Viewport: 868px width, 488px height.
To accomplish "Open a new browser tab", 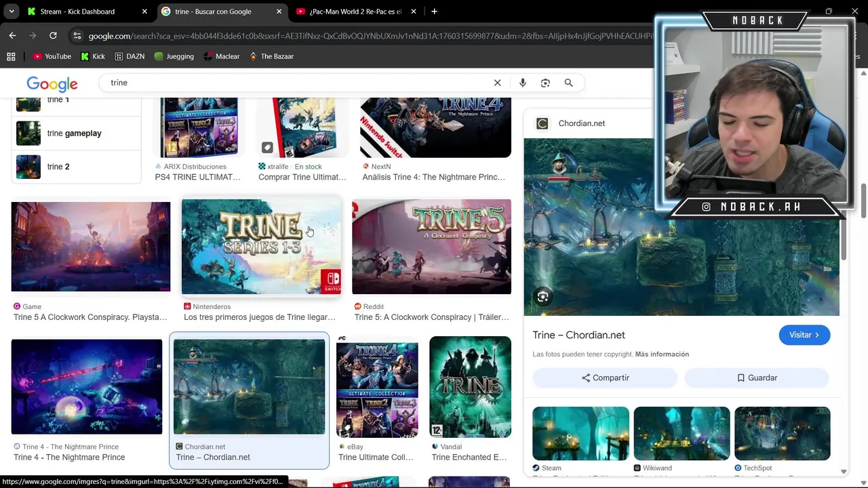I will [x=434, y=12].
